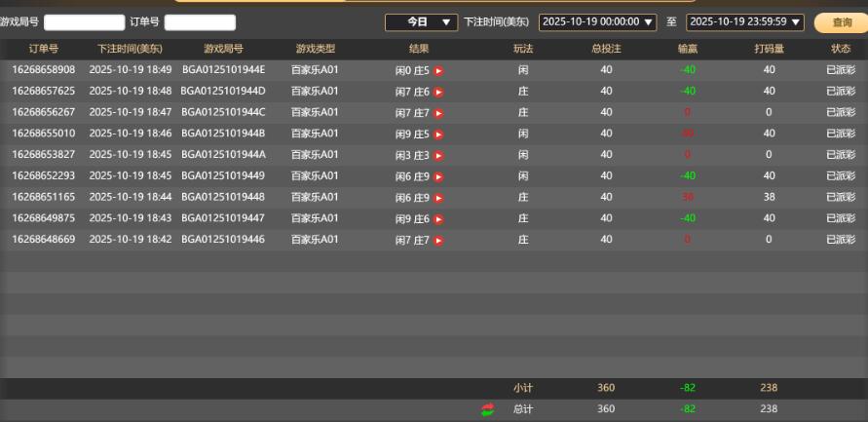Viewport: 868px width, 422px height.
Task: Open end time picker 2025-10-19 23:59:59
Action: point(745,21)
